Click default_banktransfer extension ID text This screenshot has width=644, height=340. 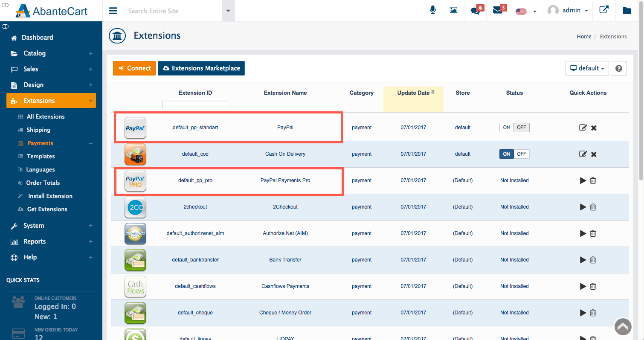pos(195,260)
